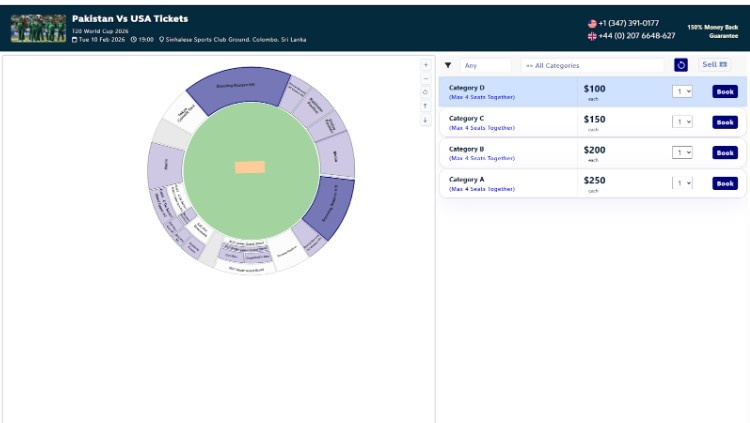Screen dimensions: 750x423
Task: Reset stadium map with home icon
Action: [x=425, y=92]
